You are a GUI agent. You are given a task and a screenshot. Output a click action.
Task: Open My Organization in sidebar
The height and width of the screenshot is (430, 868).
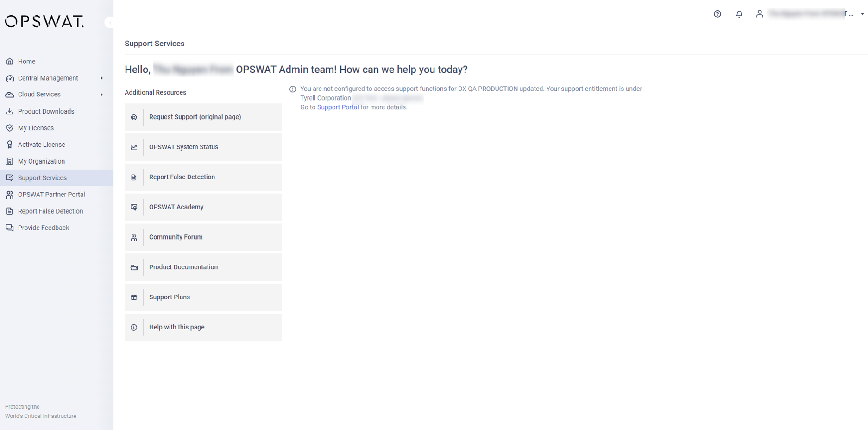[x=57, y=161]
